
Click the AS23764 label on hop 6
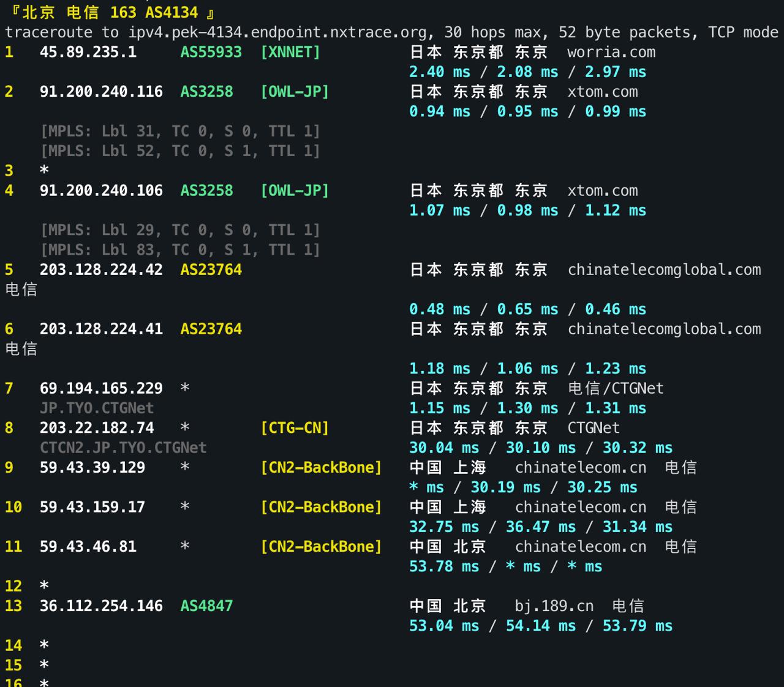click(x=211, y=329)
